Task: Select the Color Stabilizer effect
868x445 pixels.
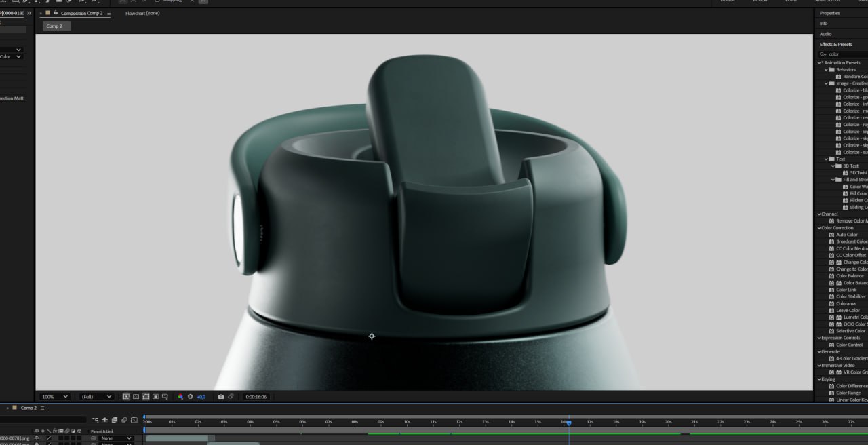Action: 851,296
